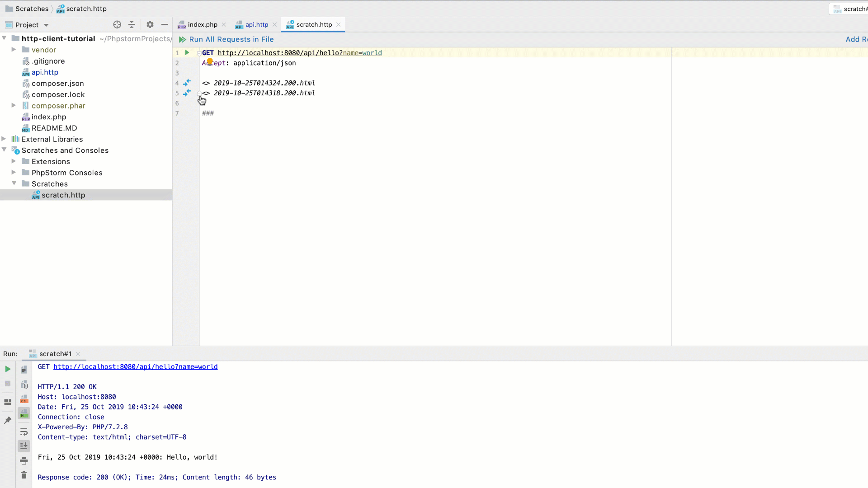The width and height of the screenshot is (868, 488).
Task: Select opened file in Project view crosshair icon
Action: [x=117, y=25]
